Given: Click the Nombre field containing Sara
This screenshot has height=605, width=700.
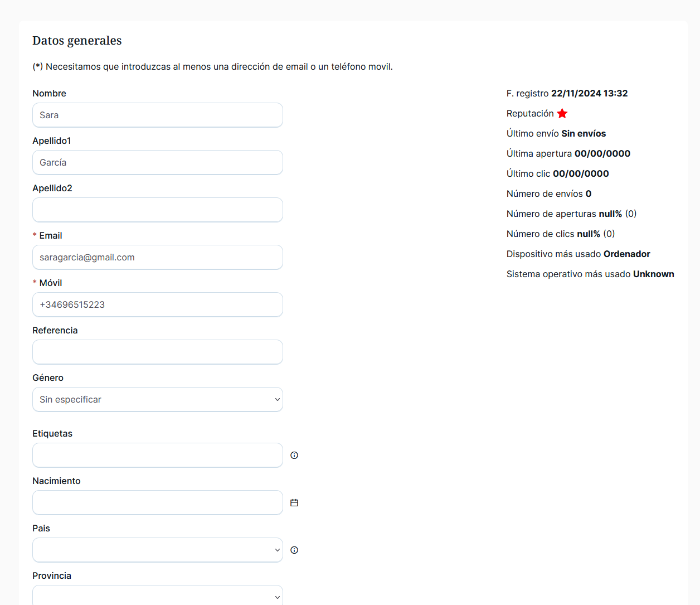Looking at the screenshot, I should tap(158, 115).
